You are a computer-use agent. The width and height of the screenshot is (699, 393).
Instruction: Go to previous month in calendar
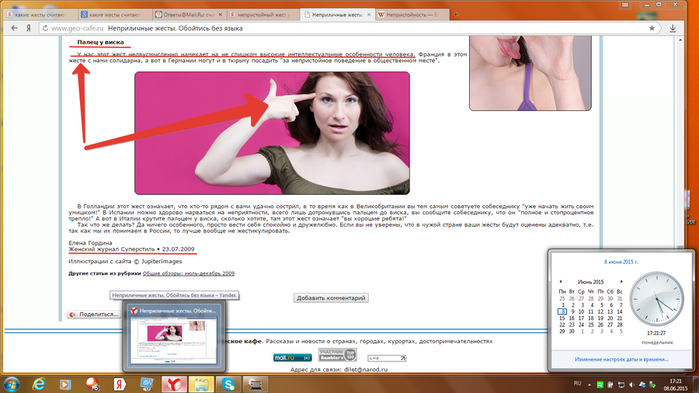[x=561, y=282]
